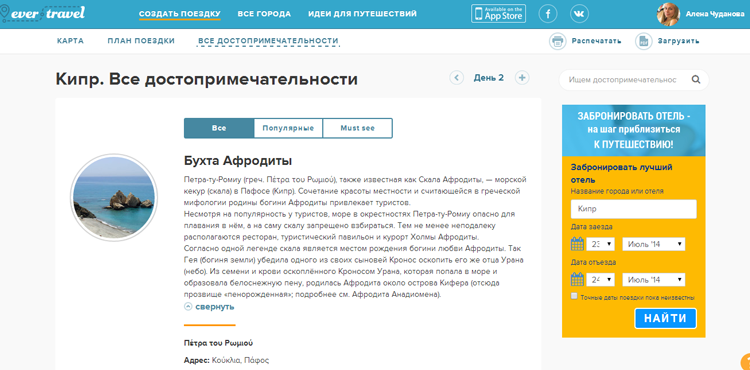
Task: Click the Πέτρα του Ρωμιού subtitle
Action: (219, 343)
